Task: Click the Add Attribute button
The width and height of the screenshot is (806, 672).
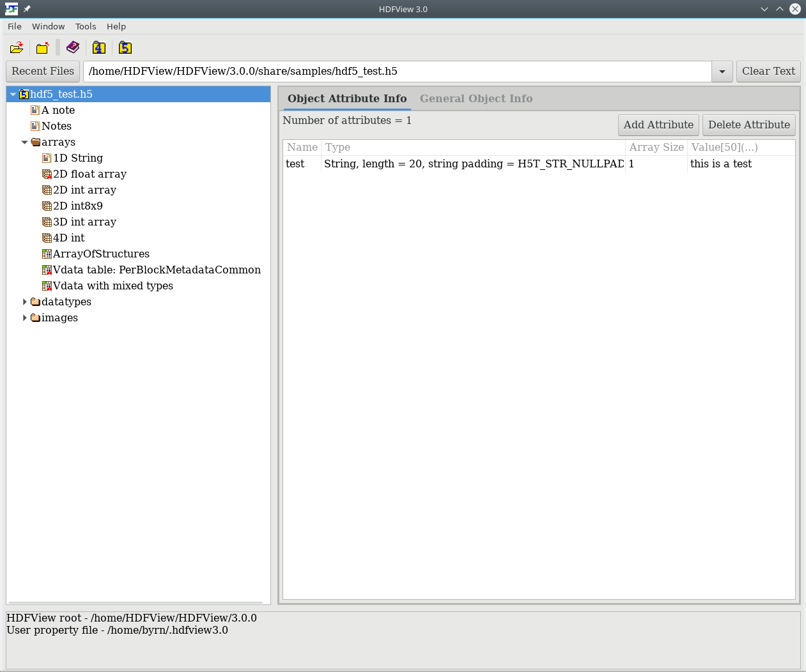Action: coord(658,125)
